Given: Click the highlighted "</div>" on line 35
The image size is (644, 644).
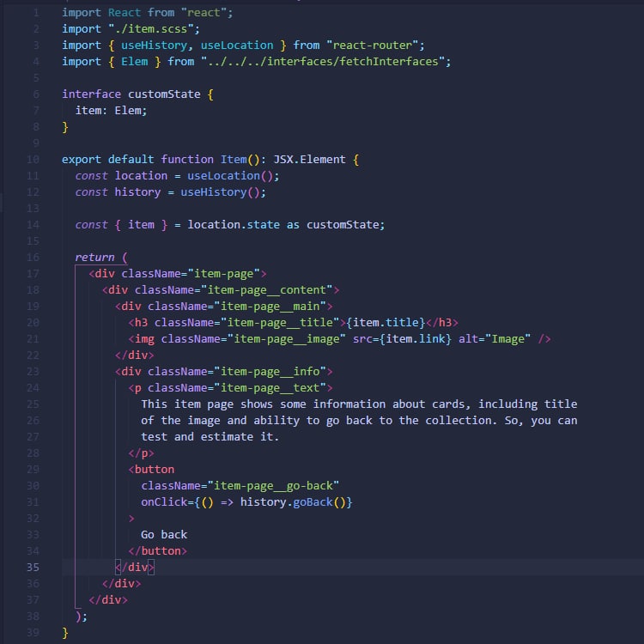Looking at the screenshot, I should [x=135, y=568].
